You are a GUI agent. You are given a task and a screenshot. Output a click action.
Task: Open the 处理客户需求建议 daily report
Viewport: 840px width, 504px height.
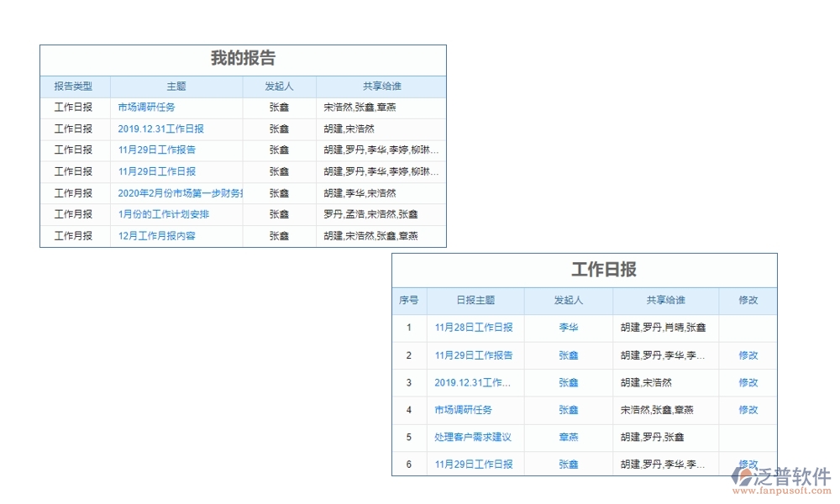(475, 438)
